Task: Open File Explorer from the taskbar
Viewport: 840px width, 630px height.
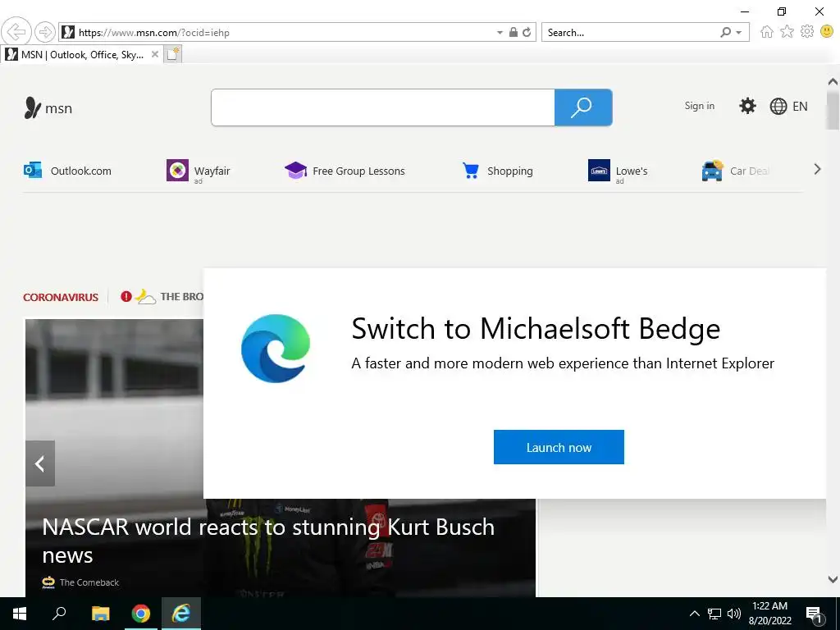Action: pyautogui.click(x=100, y=614)
